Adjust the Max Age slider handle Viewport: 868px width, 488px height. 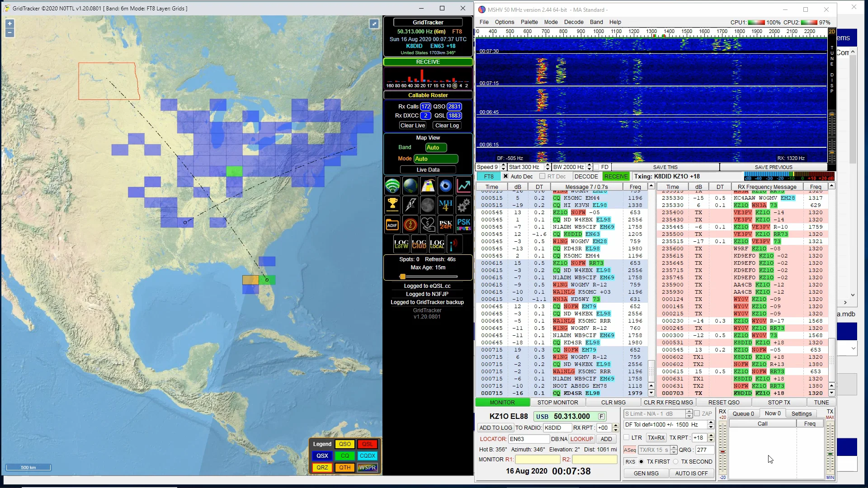(x=402, y=277)
